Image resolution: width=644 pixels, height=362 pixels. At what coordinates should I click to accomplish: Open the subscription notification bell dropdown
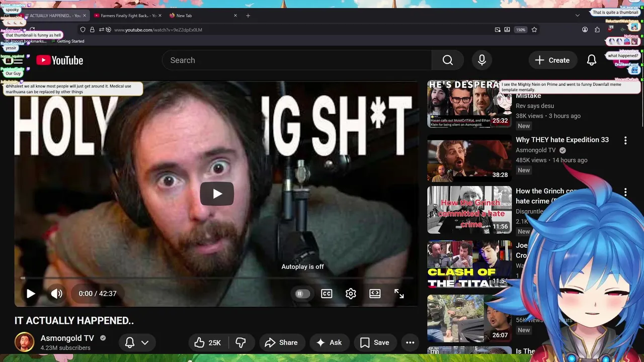tap(137, 343)
